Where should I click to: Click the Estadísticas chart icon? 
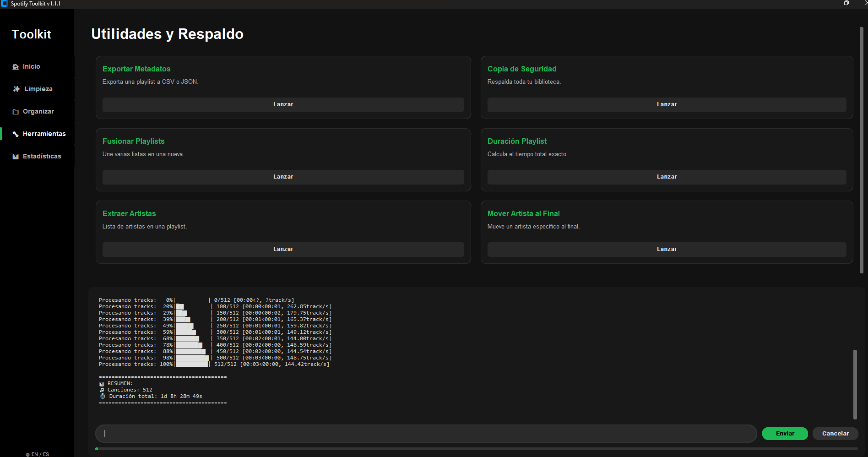(16, 157)
